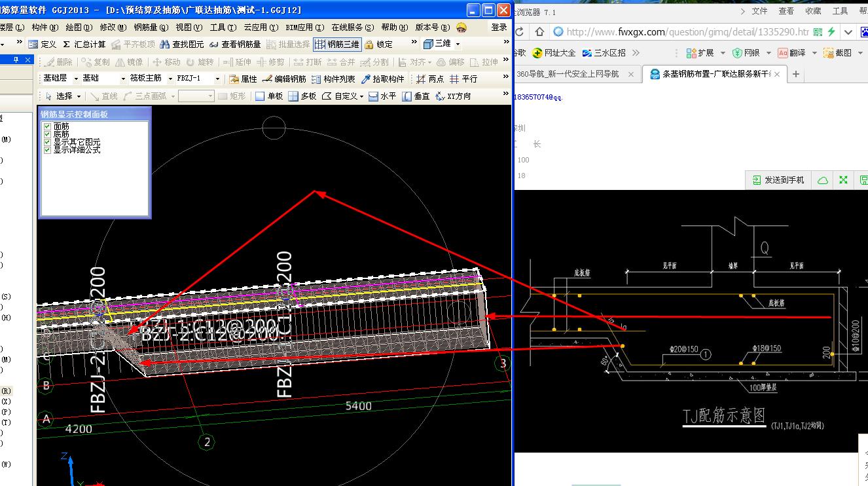Click 延伸 extend tool

[237, 62]
